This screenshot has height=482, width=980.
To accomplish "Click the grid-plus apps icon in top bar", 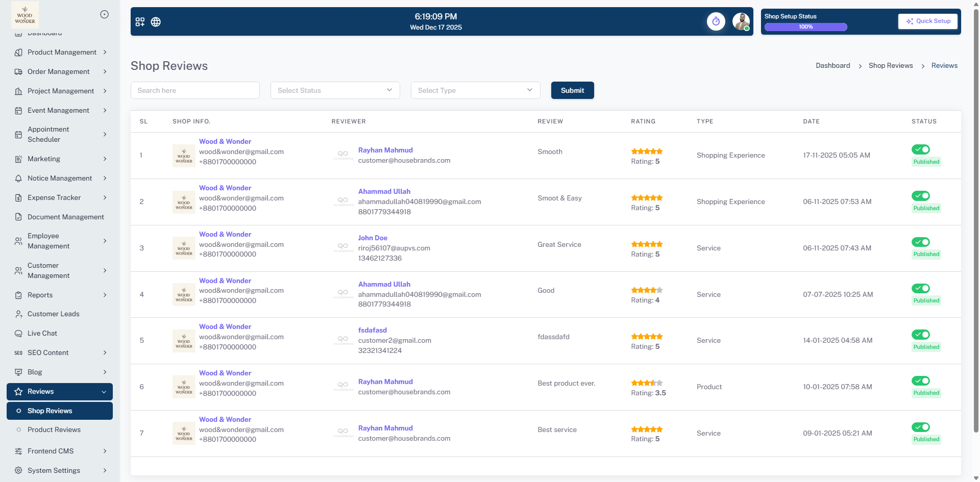I will 140,22.
